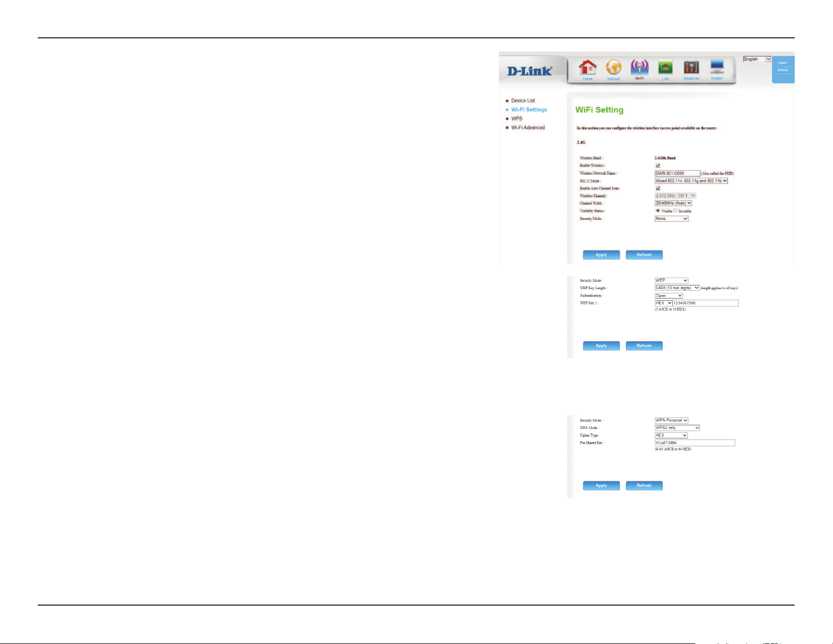
Task: Open Device List in the sidebar
Action: pos(523,100)
